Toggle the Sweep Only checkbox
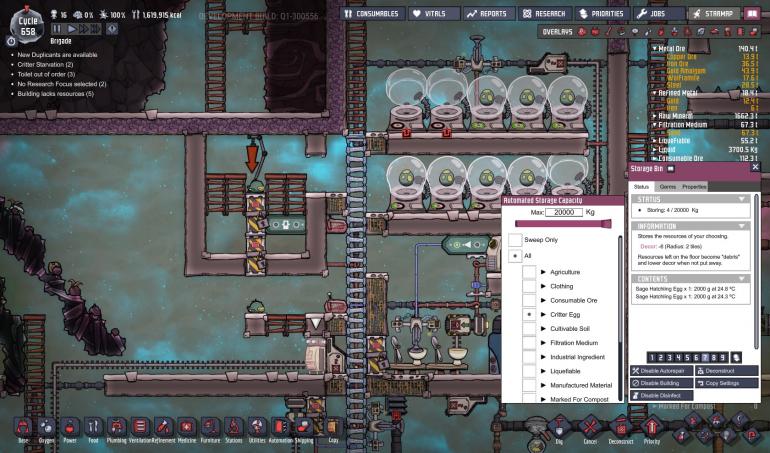Screen dimensions: 770x453 (x=515, y=240)
